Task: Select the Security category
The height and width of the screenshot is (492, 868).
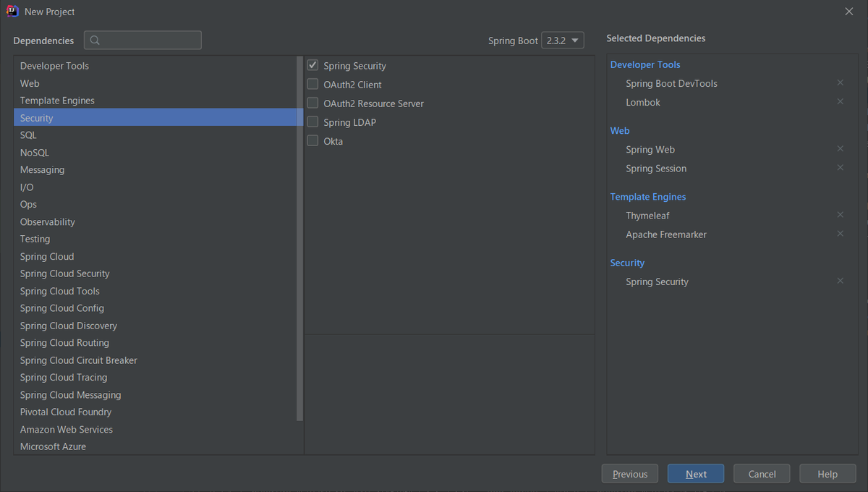Action: (x=155, y=118)
